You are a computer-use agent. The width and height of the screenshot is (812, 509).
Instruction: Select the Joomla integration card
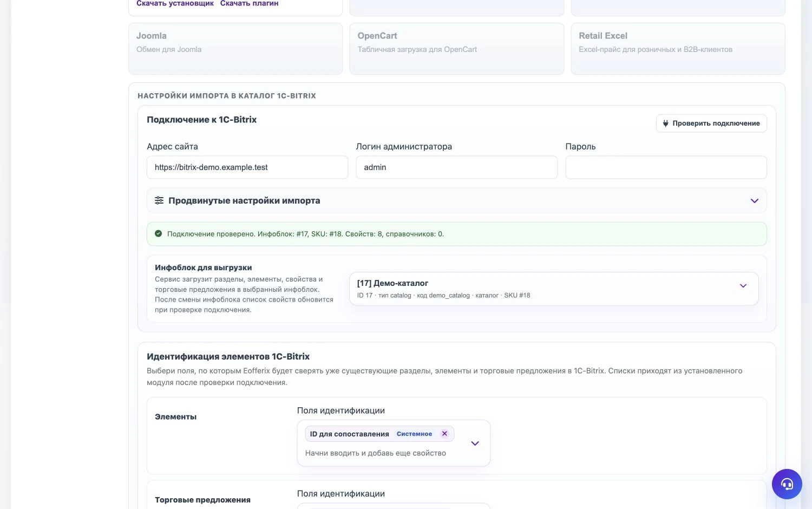click(235, 49)
